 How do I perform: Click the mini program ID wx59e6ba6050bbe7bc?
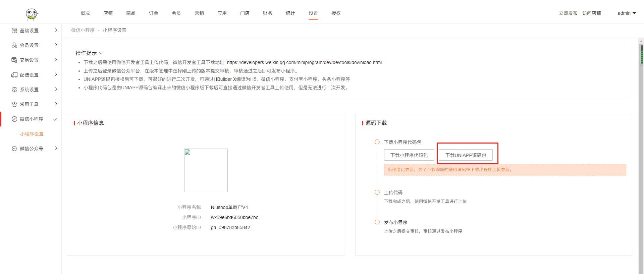point(234,217)
